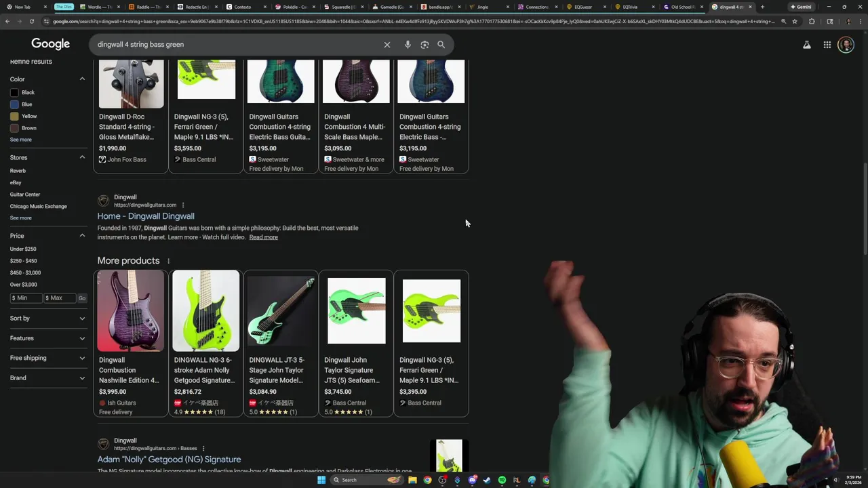Open File Explorer from the taskbar

412,480
